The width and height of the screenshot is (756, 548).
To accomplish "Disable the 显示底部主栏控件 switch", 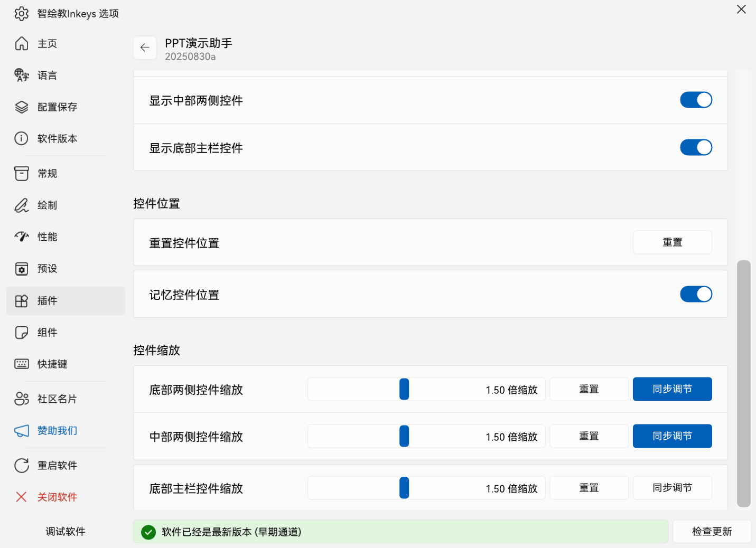I will point(696,147).
